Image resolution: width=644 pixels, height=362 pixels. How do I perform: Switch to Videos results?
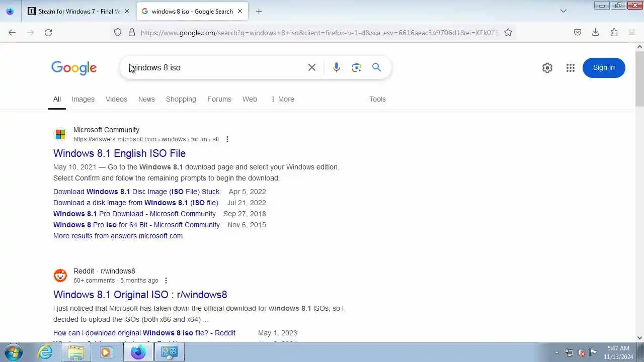(116, 99)
